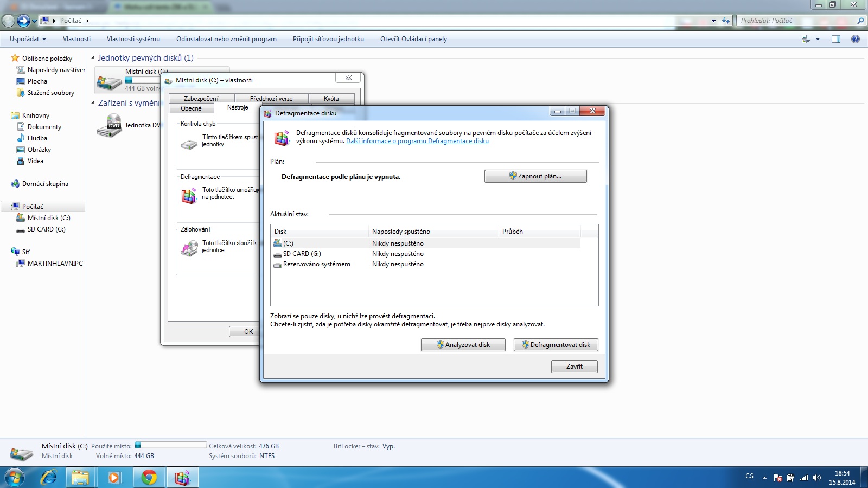This screenshot has width=868, height=488.
Task: Close the defragmenter with Zavřít
Action: click(x=574, y=367)
